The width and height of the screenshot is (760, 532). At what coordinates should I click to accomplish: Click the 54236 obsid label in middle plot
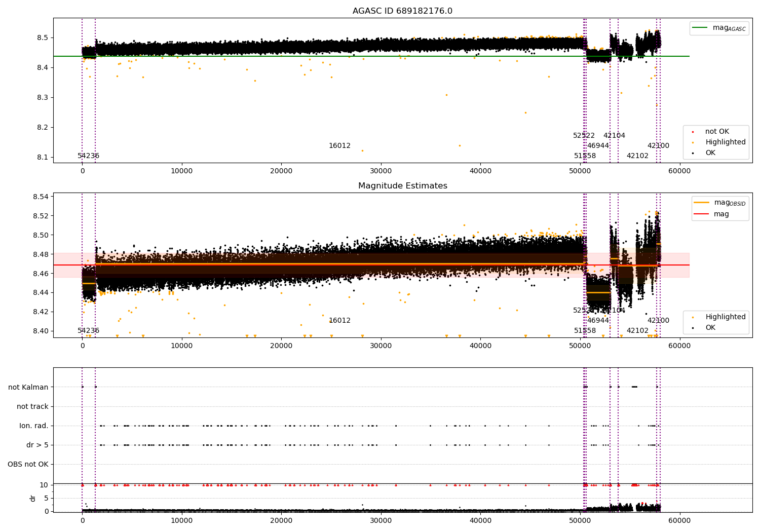click(x=88, y=331)
